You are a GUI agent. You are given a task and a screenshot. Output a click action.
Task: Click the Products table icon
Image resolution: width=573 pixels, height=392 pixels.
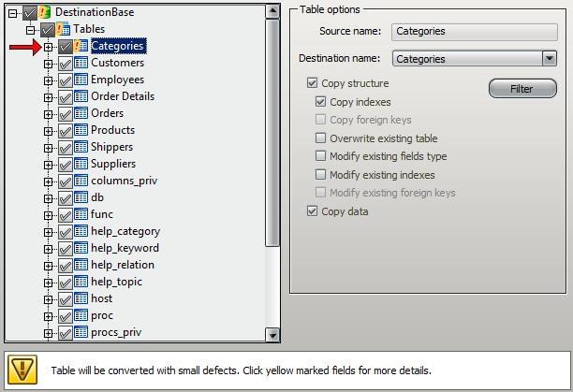coord(81,130)
